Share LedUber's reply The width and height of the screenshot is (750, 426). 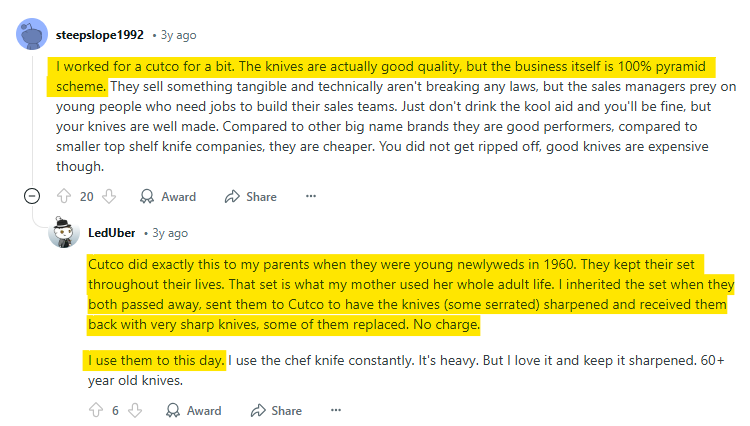pyautogui.click(x=276, y=410)
